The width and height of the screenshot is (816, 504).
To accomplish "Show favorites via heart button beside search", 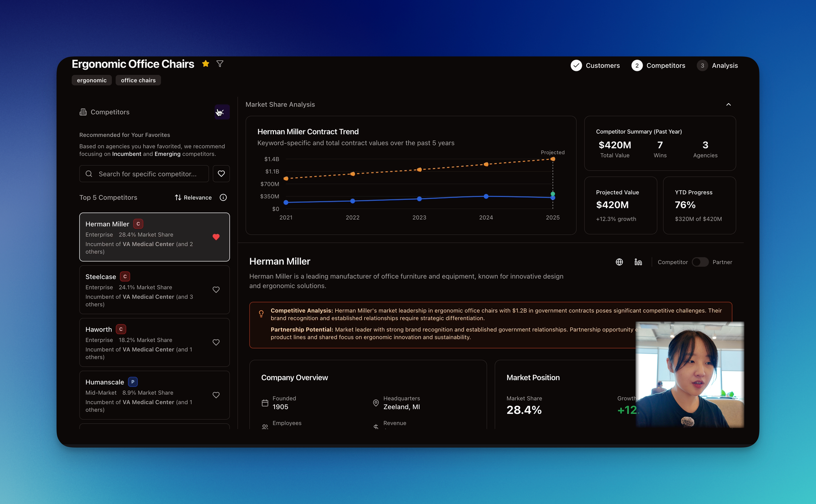I will point(221,174).
